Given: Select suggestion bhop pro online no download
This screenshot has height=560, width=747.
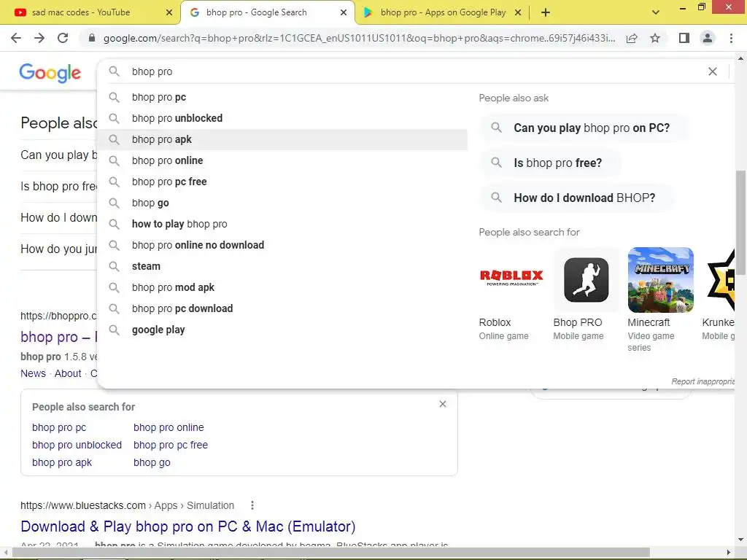Looking at the screenshot, I should click(x=282, y=245).
